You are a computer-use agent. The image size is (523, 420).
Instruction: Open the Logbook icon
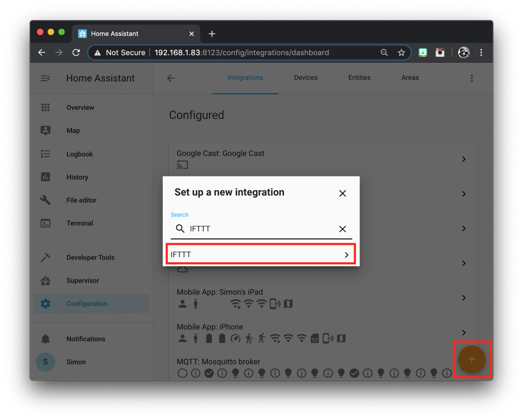tap(45, 154)
